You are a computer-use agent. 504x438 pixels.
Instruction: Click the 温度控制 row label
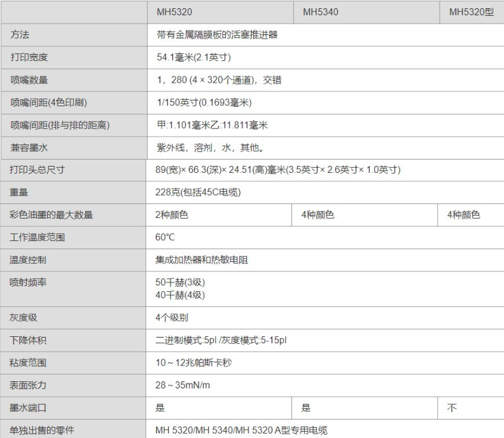(28, 260)
